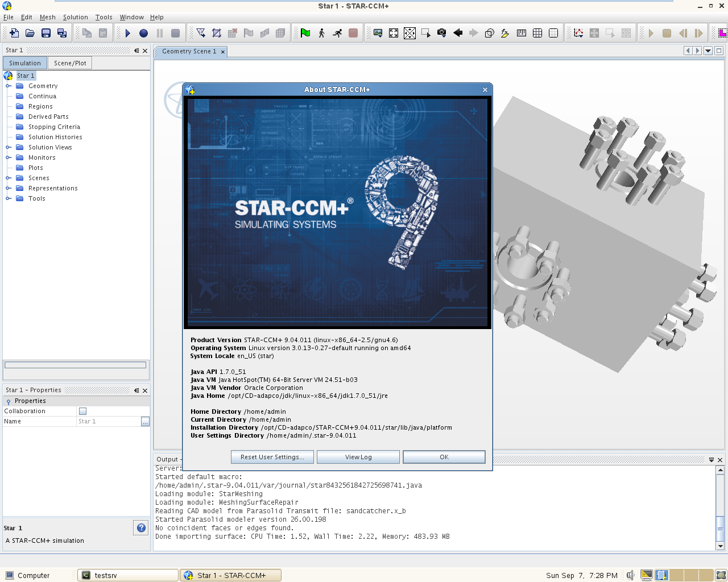Screen dimensions: 728x582
Task: Open the Computer launcher in the taskbar
Action: click(28, 575)
